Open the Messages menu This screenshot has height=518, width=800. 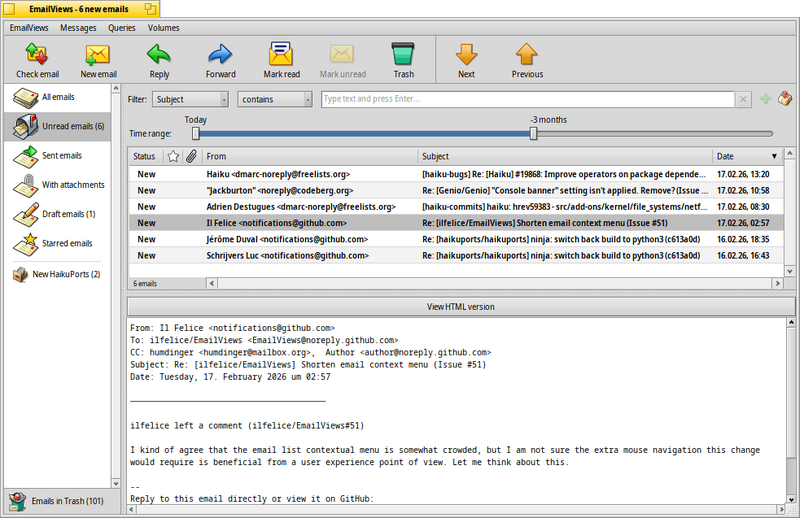(x=78, y=28)
